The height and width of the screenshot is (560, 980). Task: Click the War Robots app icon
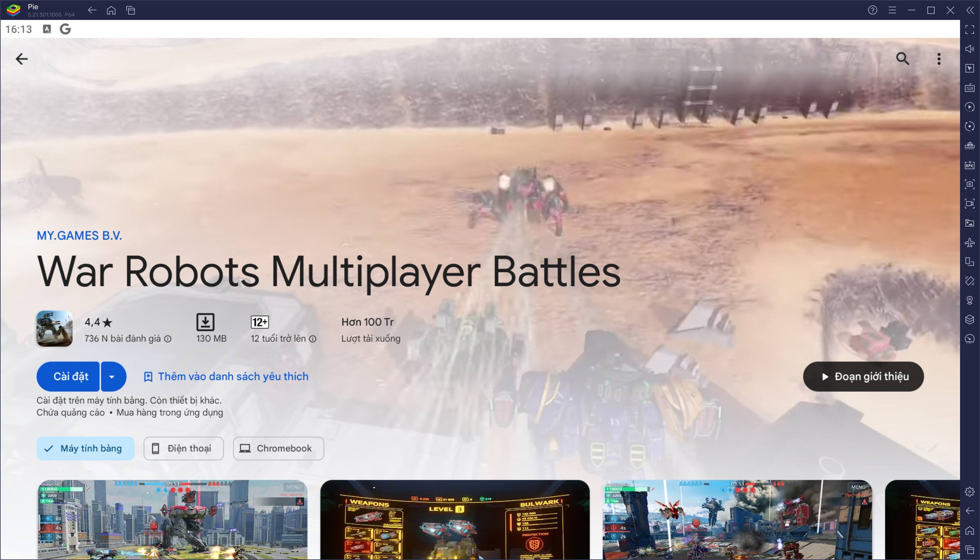(x=54, y=328)
